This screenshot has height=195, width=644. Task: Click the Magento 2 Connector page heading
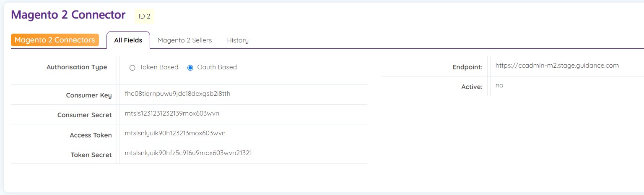tap(68, 15)
